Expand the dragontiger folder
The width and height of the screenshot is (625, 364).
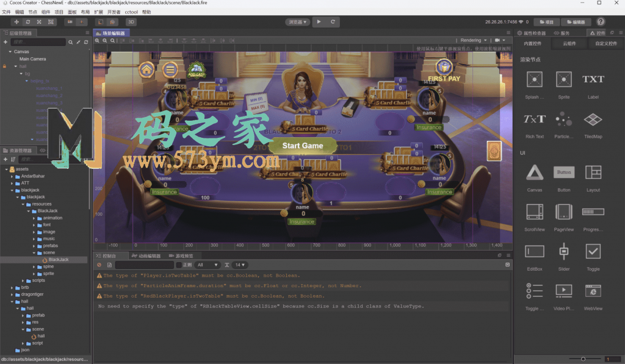tap(12, 294)
